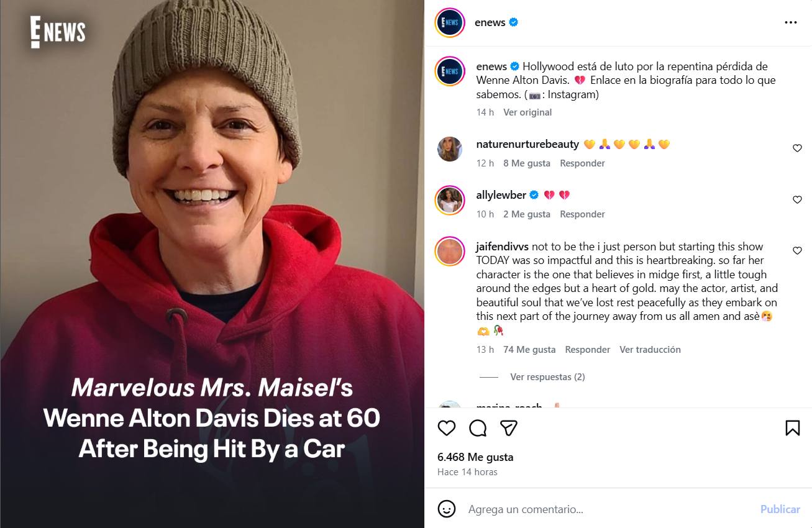Reply to allylewber's comment
Viewport: 812px width, 528px height.
582,214
